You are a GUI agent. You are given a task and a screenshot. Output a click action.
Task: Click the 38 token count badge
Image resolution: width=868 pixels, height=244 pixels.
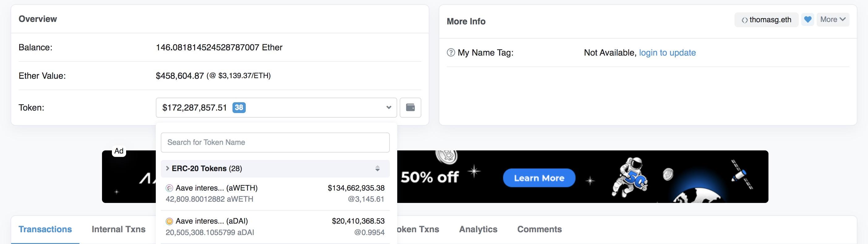(x=239, y=108)
